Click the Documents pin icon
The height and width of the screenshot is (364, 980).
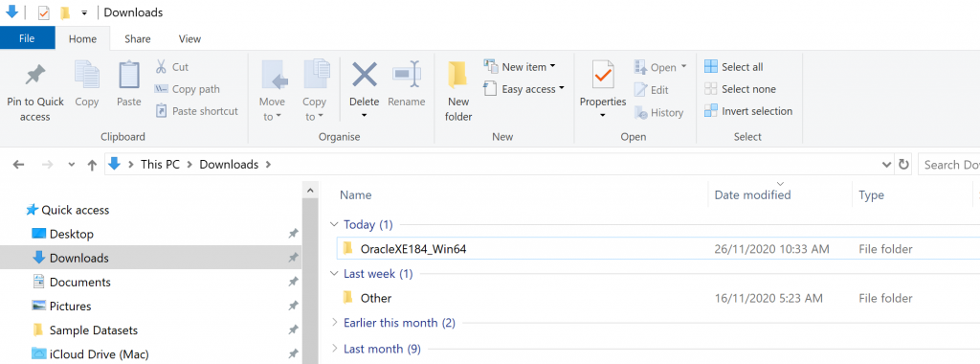(293, 282)
